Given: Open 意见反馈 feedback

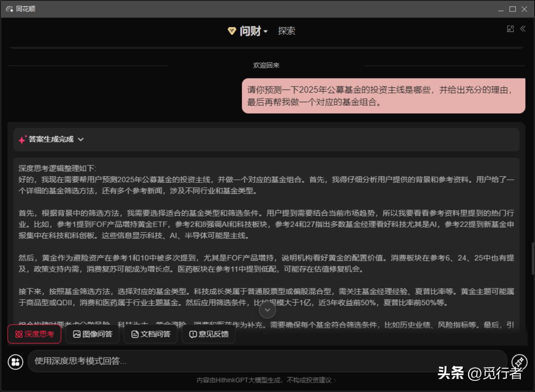Looking at the screenshot, I should pos(208,334).
